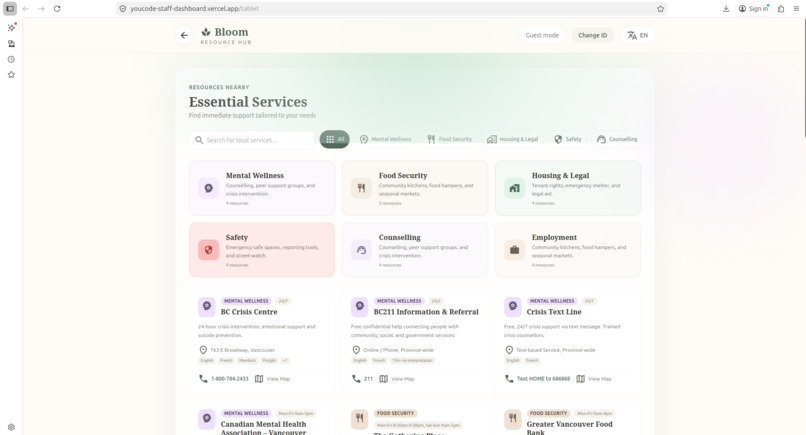Click the magnifier icon in the search box

click(199, 140)
